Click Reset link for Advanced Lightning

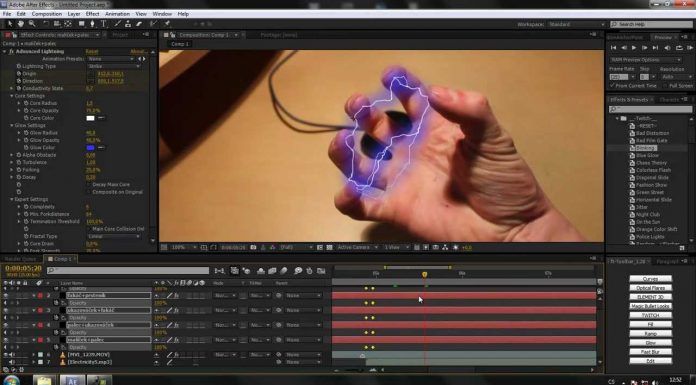tap(91, 52)
